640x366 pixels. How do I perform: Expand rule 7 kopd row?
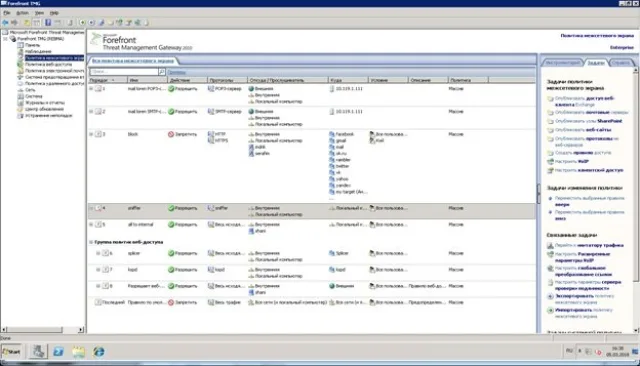[98, 270]
